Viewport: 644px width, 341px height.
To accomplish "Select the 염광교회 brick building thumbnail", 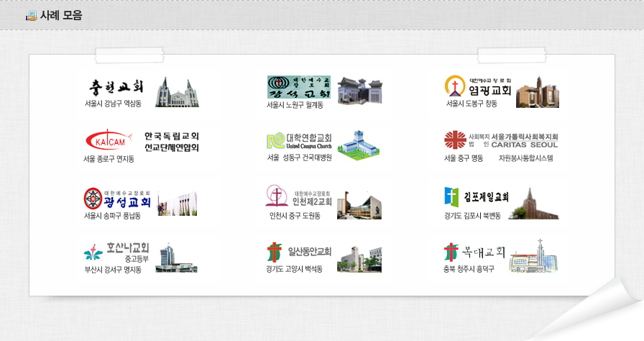I will (538, 91).
